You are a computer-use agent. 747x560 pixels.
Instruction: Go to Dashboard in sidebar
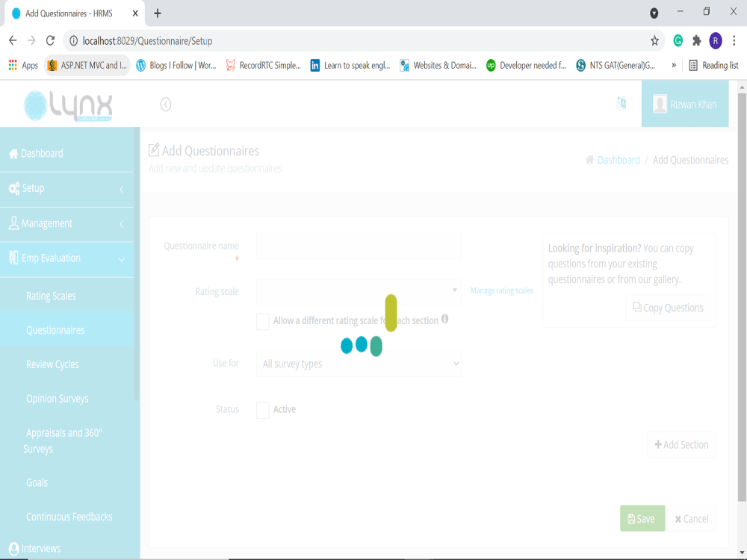66,153
